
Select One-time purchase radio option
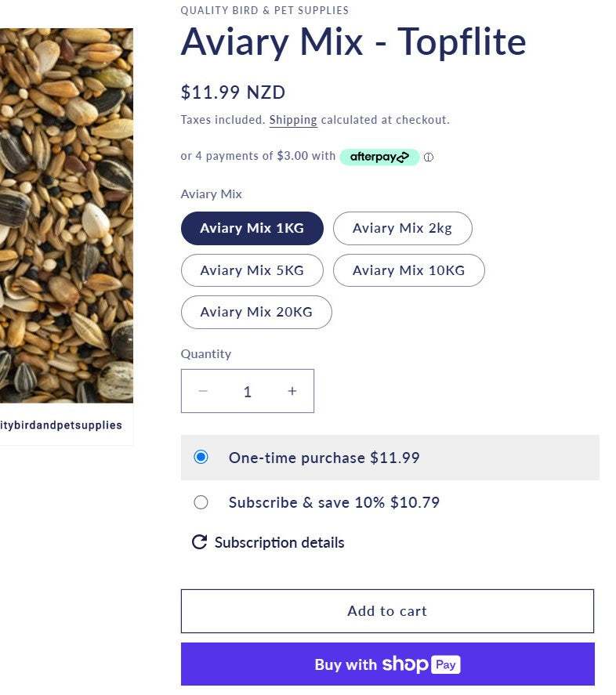[x=201, y=457]
